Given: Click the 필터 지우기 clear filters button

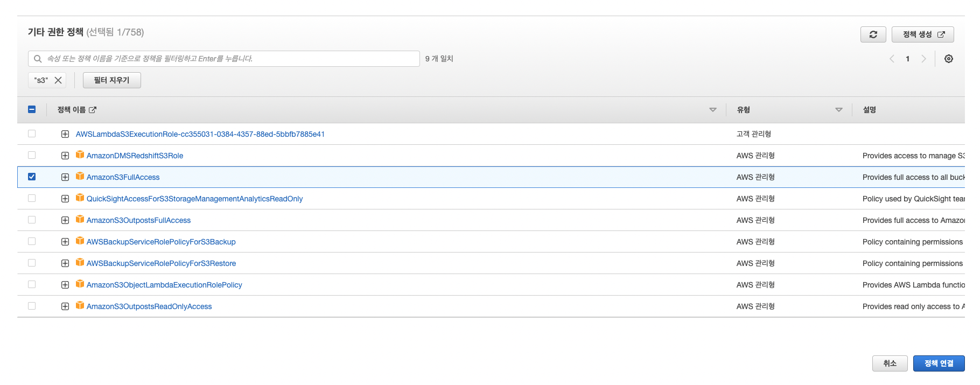Looking at the screenshot, I should pyautogui.click(x=112, y=80).
